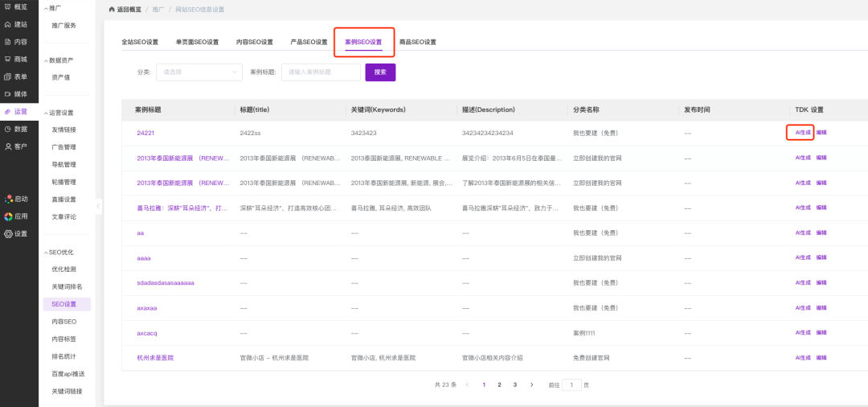
Task: Go to page 2 in pagination
Action: pos(499,385)
